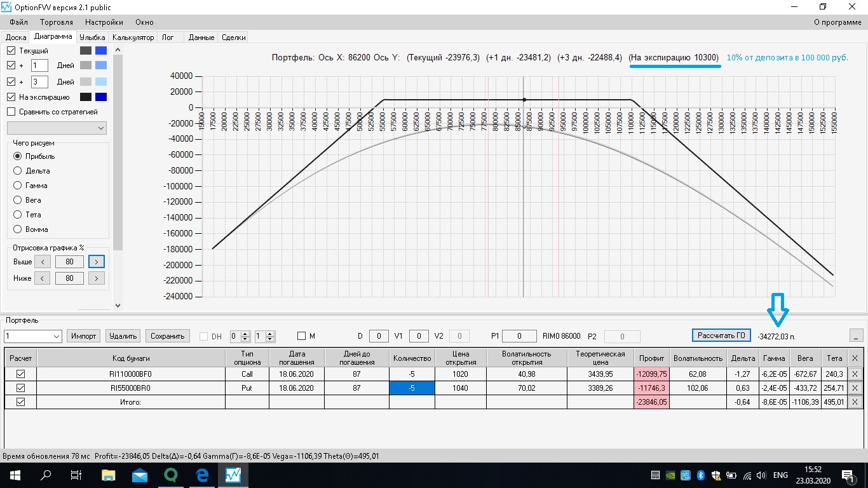Increase the 'Выше' chart percentage arrow
868x488 pixels.
[97, 262]
